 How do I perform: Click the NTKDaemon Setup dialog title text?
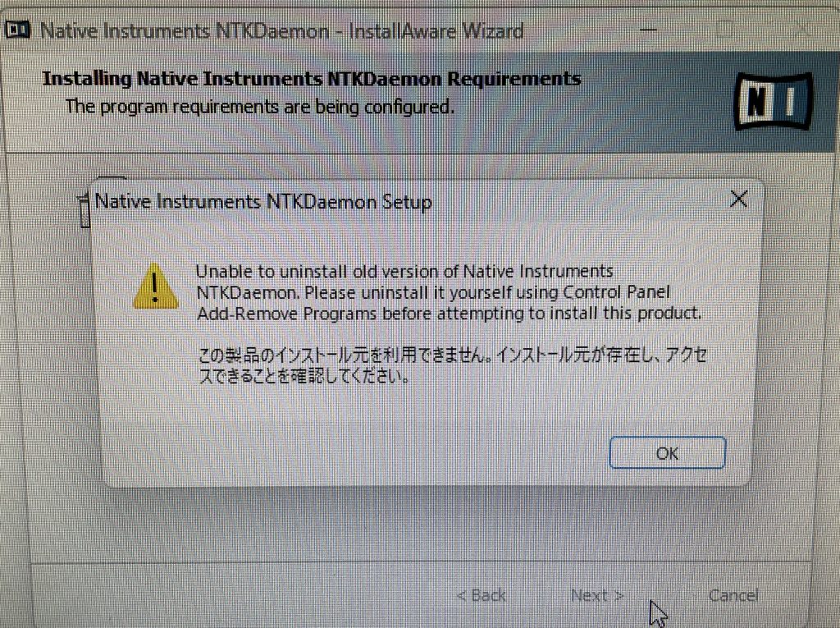click(x=263, y=202)
